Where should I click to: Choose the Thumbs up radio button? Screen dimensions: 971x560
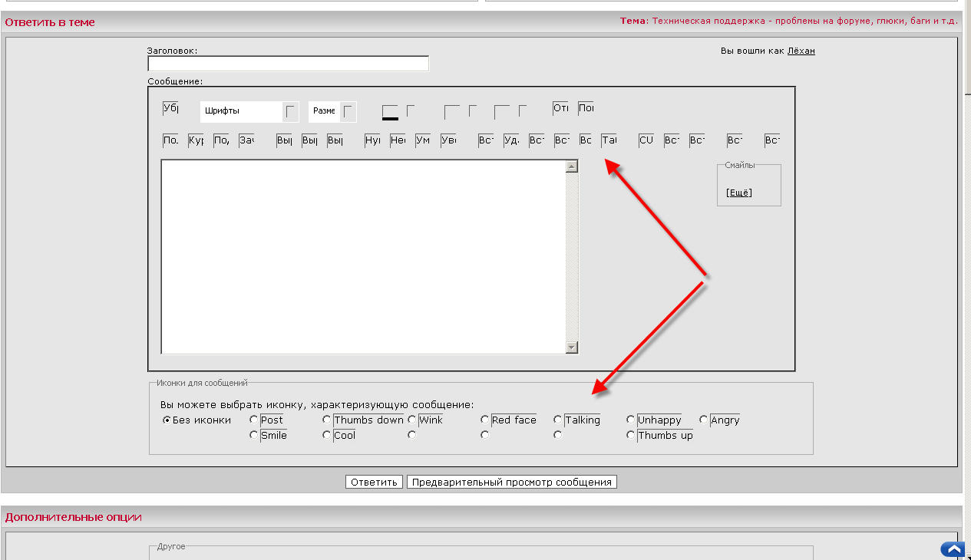[x=631, y=435]
